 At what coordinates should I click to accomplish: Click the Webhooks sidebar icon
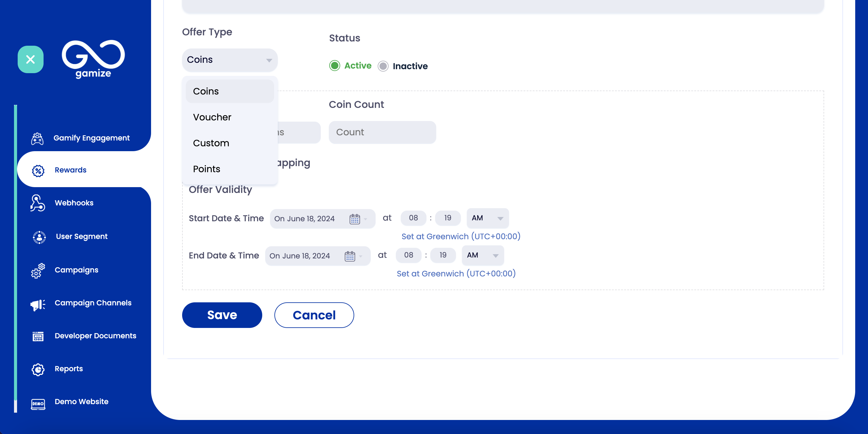(x=37, y=203)
